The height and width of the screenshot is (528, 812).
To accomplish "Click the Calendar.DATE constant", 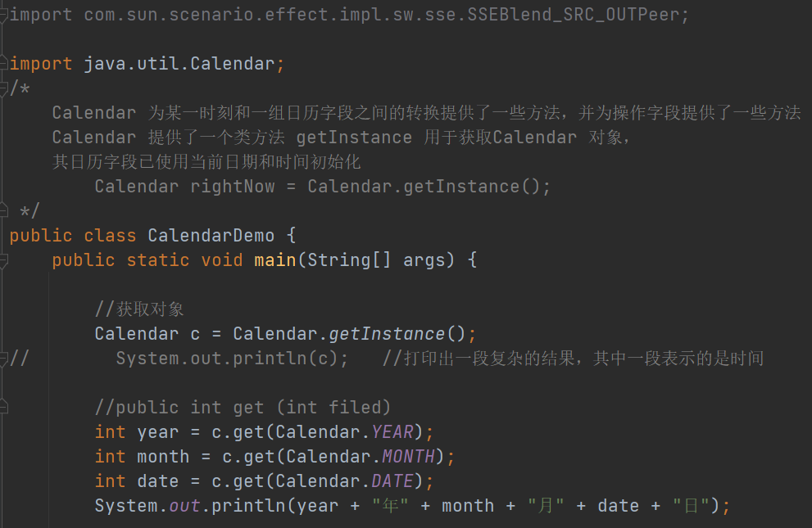I will click(392, 481).
